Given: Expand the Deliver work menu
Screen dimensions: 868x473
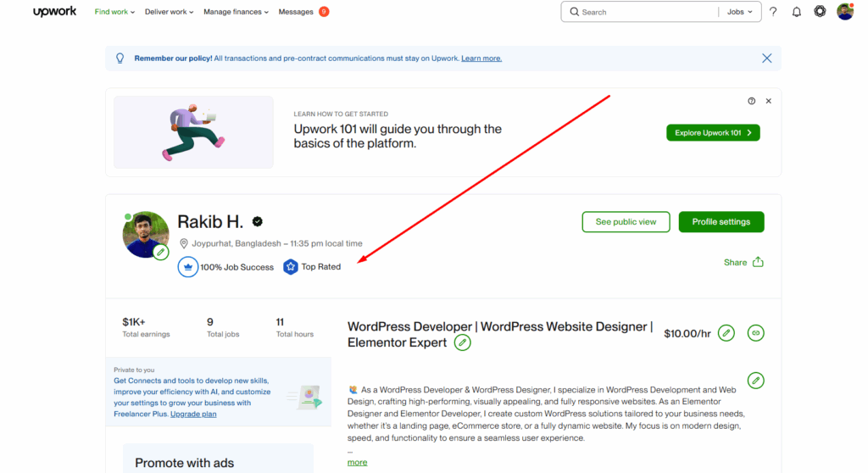Looking at the screenshot, I should 169,12.
